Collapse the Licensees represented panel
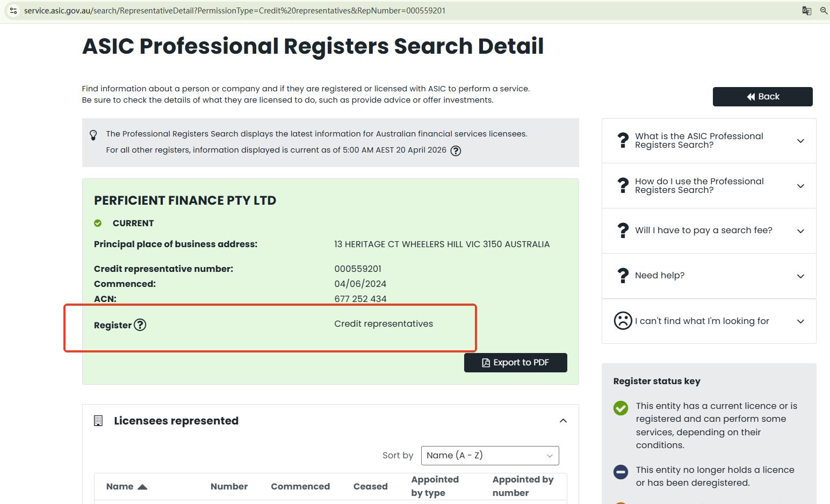 point(563,421)
